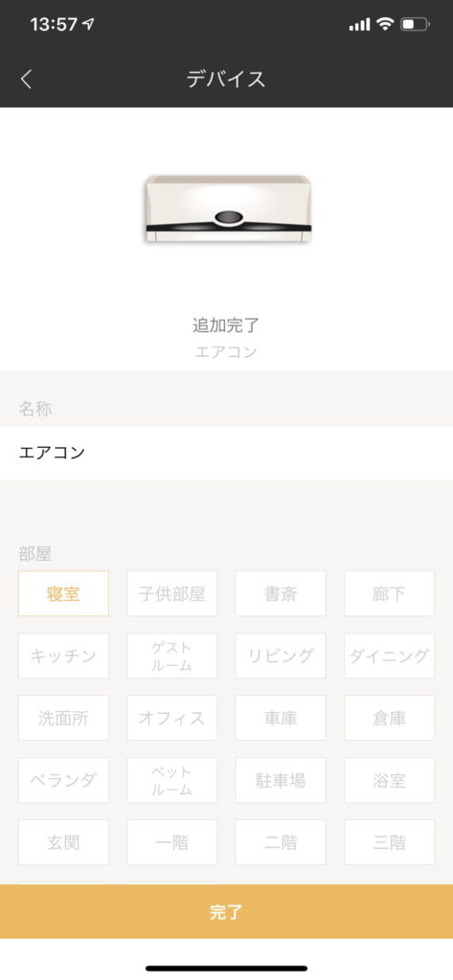The image size is (453, 980).
Task: Select the キッチン room option
Action: [x=63, y=656]
